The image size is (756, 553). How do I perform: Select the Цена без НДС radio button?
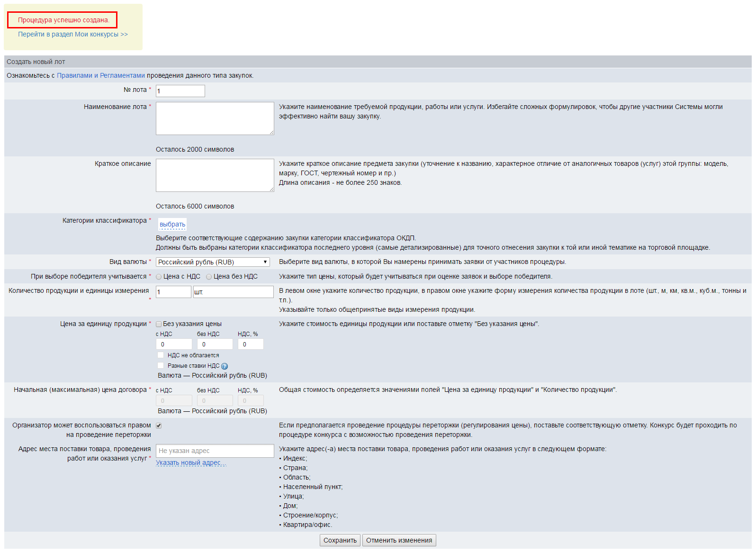point(209,277)
